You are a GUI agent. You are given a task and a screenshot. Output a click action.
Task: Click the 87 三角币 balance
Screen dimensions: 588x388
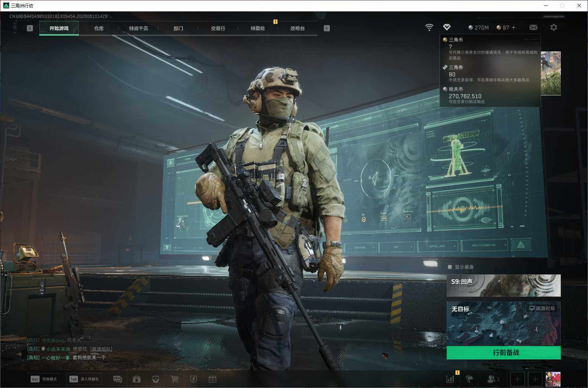coord(503,28)
